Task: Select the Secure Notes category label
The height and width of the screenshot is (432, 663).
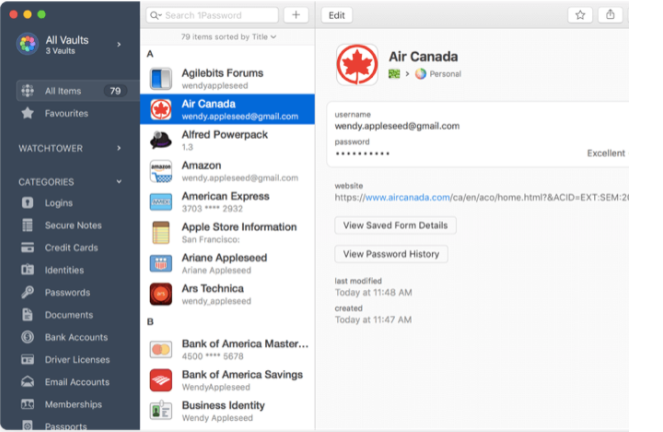Action: click(73, 225)
